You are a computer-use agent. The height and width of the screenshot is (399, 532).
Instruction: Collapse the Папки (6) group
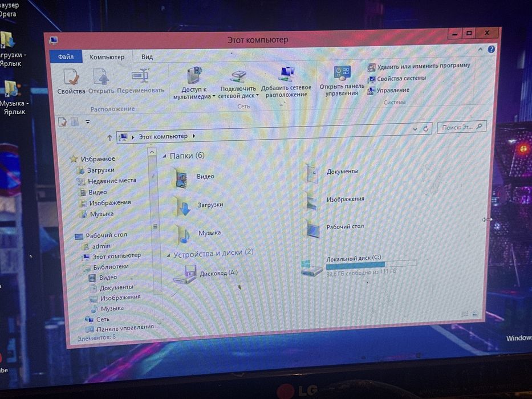tap(164, 156)
